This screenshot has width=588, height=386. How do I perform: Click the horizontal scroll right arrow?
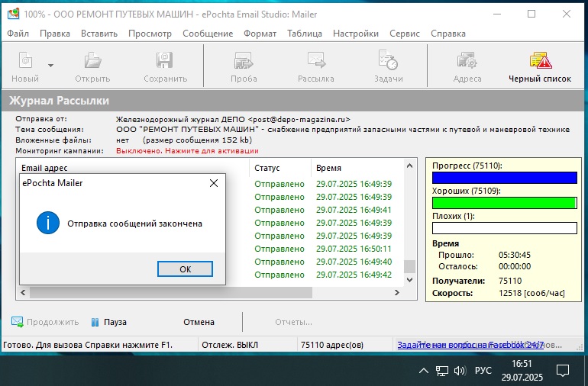point(397,293)
